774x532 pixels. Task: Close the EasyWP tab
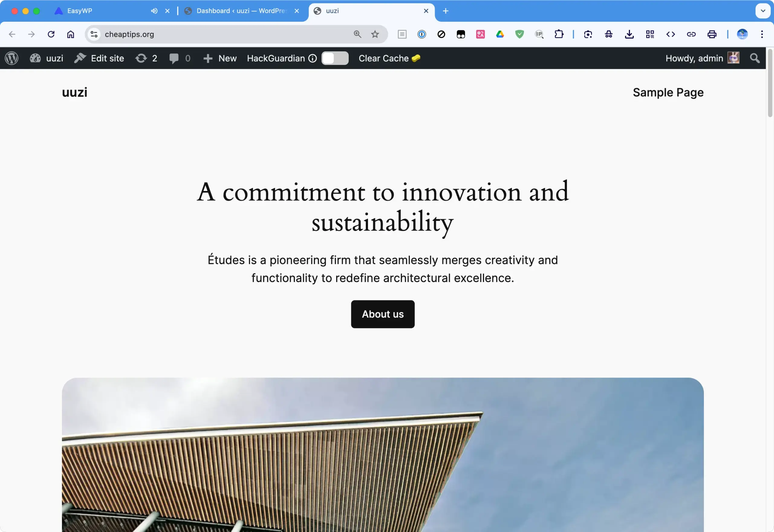click(167, 11)
